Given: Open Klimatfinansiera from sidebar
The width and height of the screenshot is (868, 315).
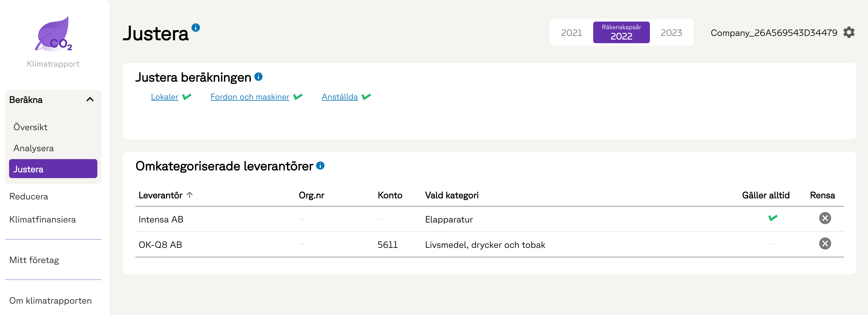Looking at the screenshot, I should pyautogui.click(x=42, y=220).
